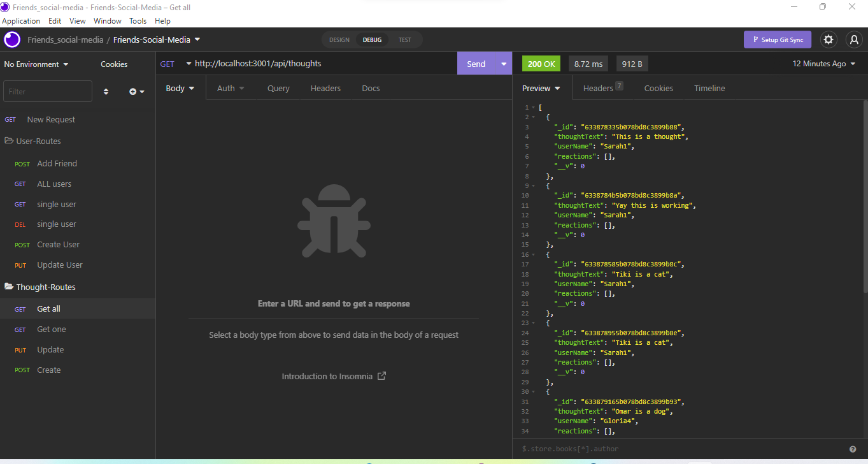Viewport: 868px width, 464px height.
Task: Collapse the first JSON object in the response
Action: click(x=532, y=117)
